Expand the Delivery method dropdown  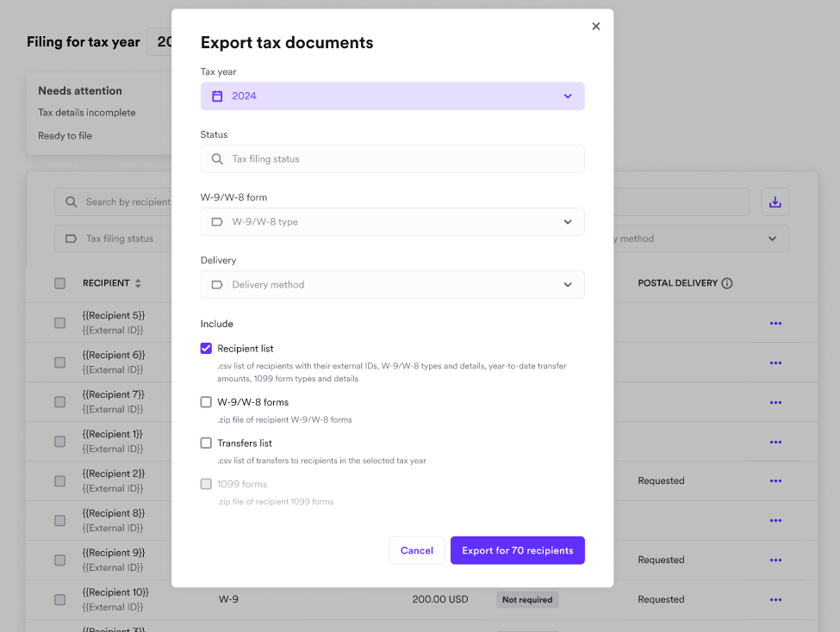coord(567,284)
